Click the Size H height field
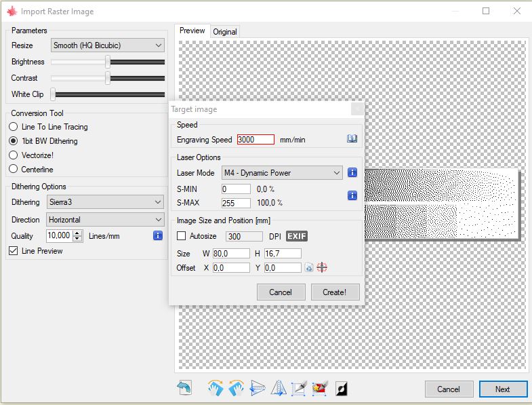The width and height of the screenshot is (532, 405). pos(283,254)
